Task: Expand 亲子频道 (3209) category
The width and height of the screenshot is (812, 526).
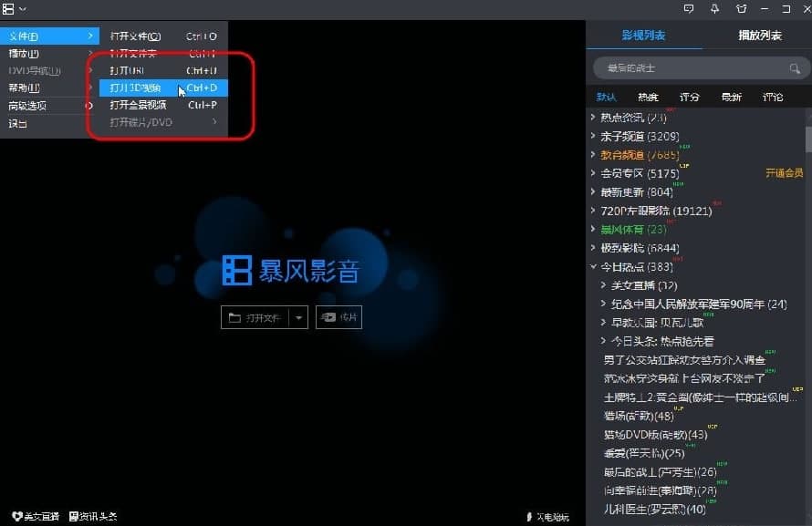Action: coord(593,136)
